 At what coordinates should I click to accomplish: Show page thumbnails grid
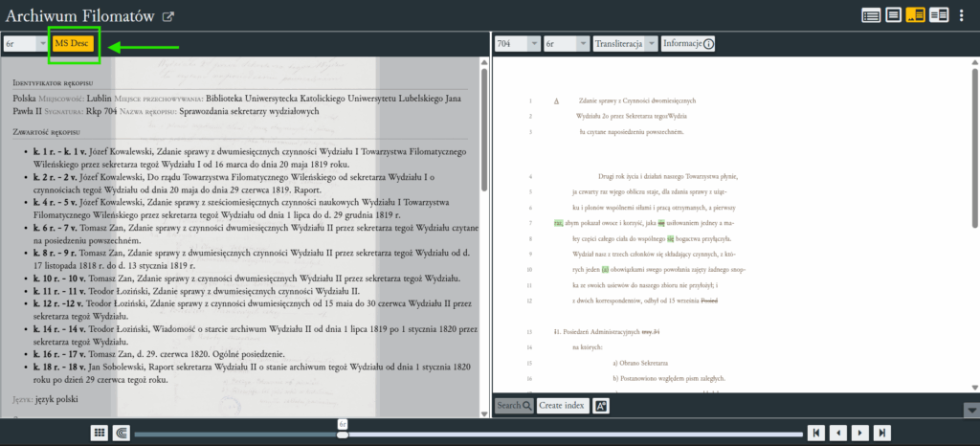[99, 433]
